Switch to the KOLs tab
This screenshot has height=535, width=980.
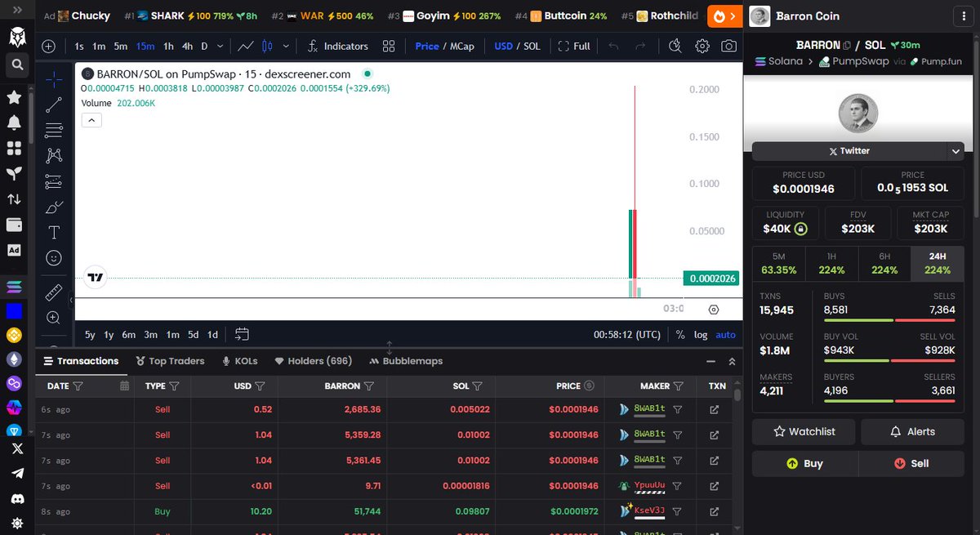coord(239,361)
